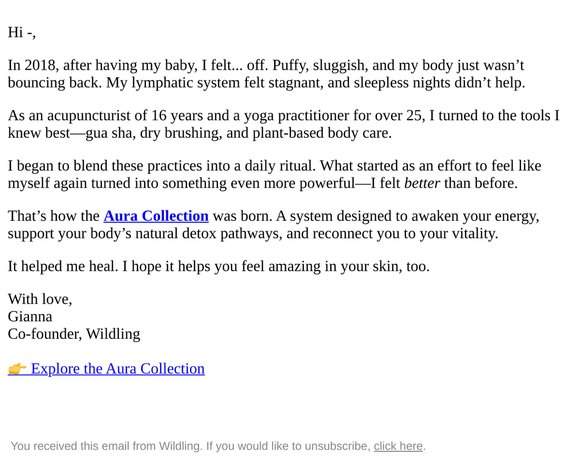
Task: Click the 'Hi -,' greeting line
Action: pyautogui.click(x=22, y=32)
